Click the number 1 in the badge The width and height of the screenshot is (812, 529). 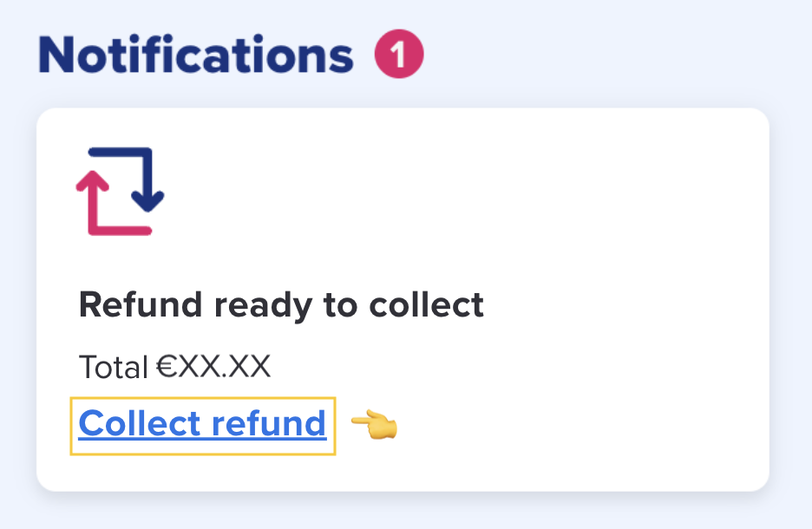click(398, 56)
